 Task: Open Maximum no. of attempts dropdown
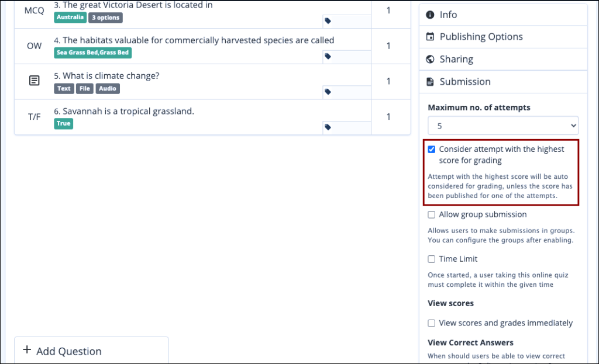[502, 126]
